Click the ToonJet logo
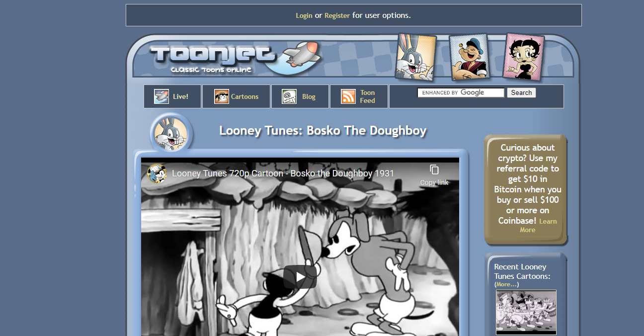This screenshot has height=336, width=644. [x=236, y=58]
